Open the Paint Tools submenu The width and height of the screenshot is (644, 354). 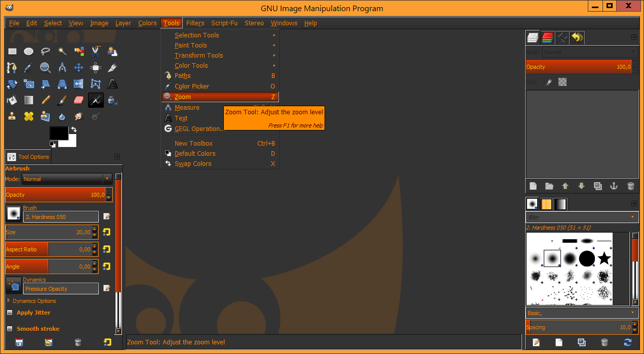[220, 46]
